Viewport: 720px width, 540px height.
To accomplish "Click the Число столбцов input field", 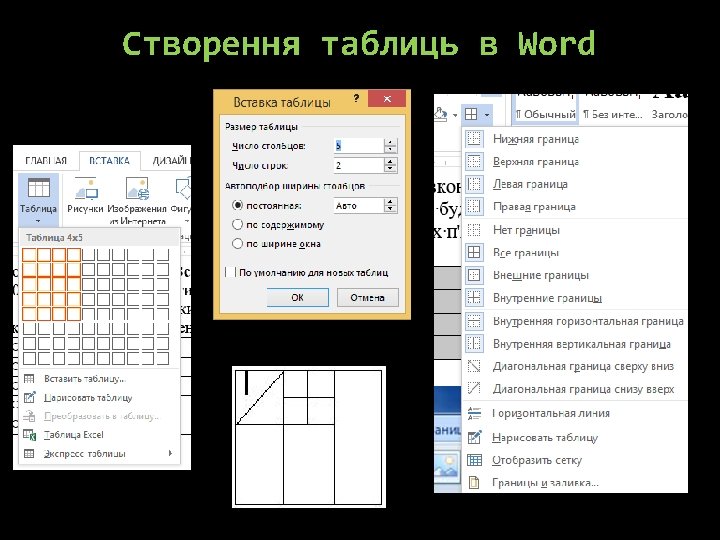I will (x=359, y=146).
